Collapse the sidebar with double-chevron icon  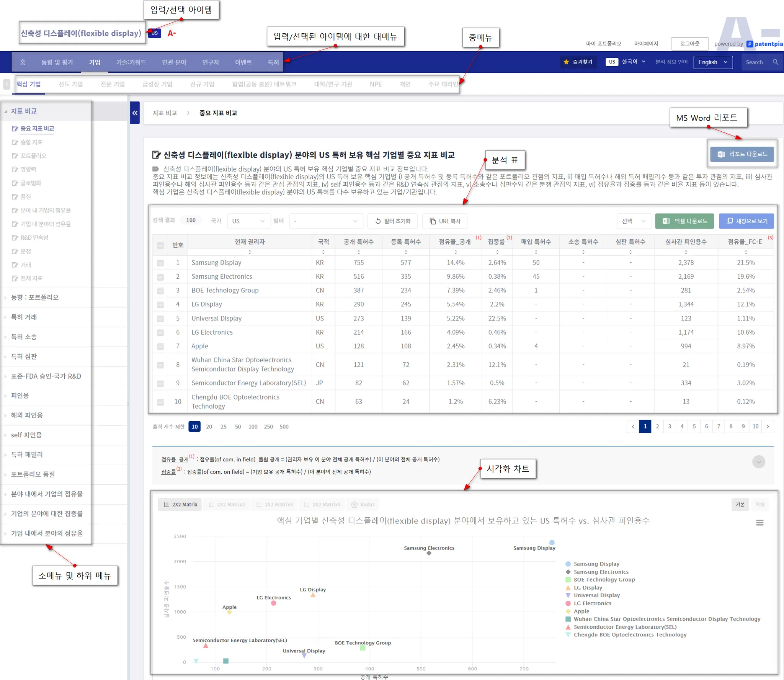(135, 113)
